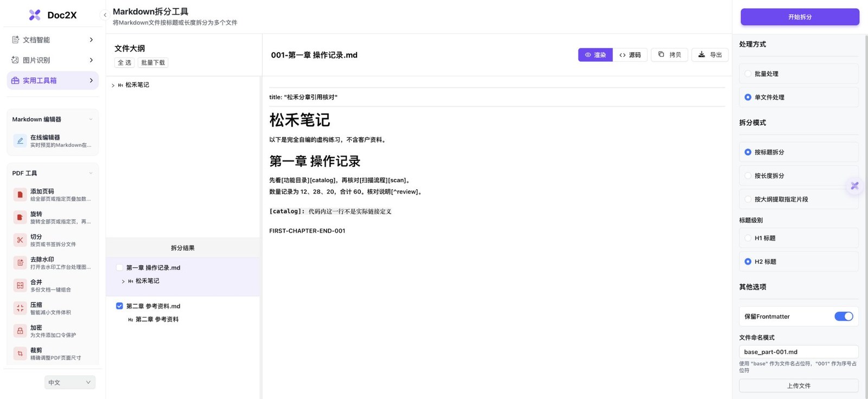The width and height of the screenshot is (868, 399).
Task: Uncheck the 第二章 参考资料.md checkbox
Action: [x=119, y=306]
